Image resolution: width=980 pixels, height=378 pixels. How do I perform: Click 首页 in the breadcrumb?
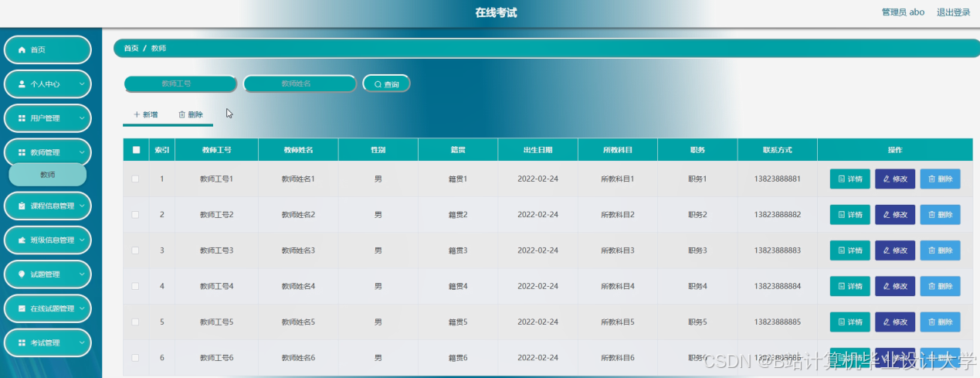(x=131, y=48)
